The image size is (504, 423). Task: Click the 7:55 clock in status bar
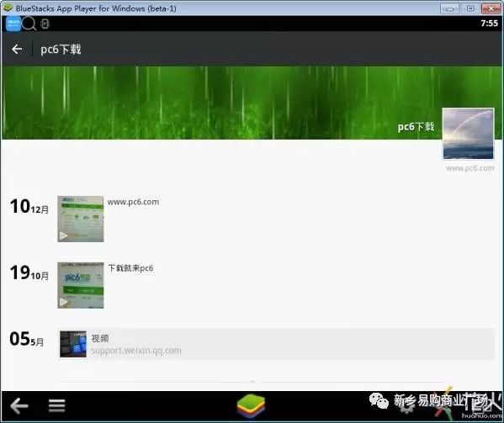489,23
